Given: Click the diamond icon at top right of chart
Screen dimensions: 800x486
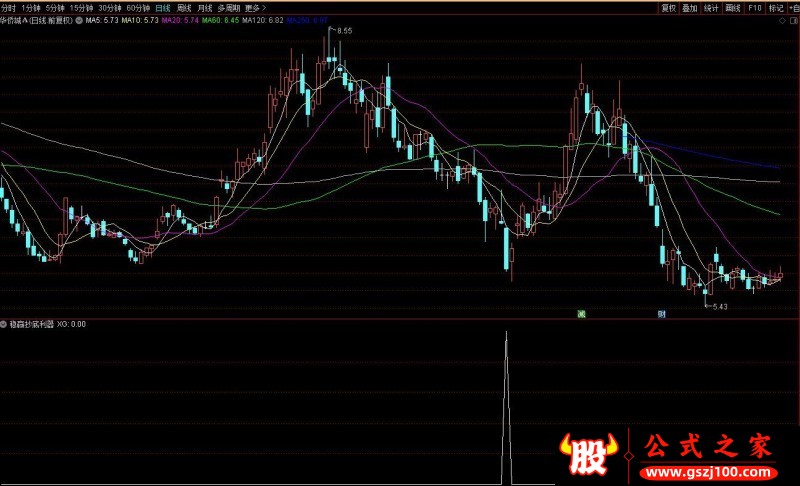Looking at the screenshot, I should [783, 20].
